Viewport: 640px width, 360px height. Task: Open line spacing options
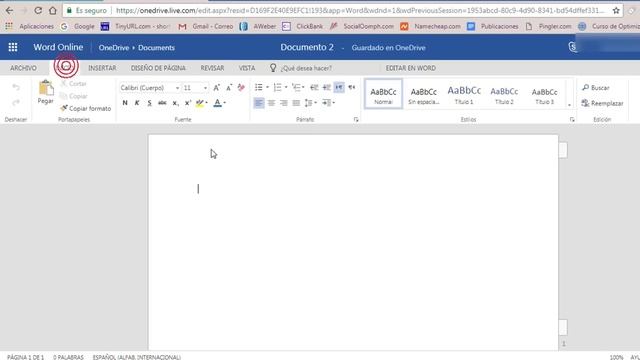pyautogui.click(x=311, y=103)
